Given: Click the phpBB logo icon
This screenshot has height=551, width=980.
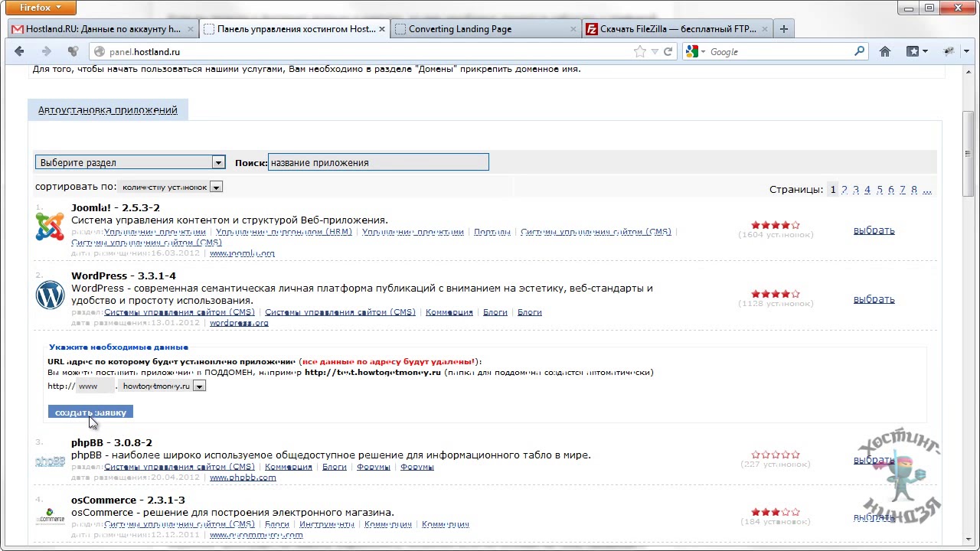Looking at the screenshot, I should [x=50, y=461].
